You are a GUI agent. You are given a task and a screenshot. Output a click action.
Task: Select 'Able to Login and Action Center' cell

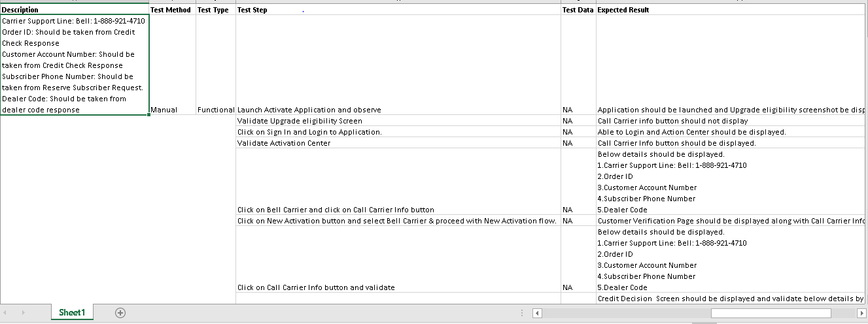732,132
